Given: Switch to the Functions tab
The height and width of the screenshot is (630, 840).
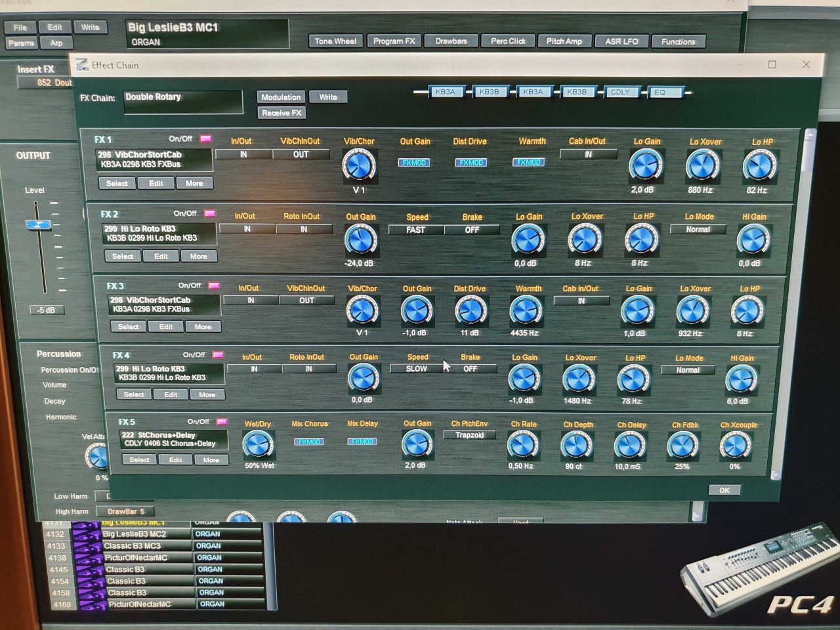Looking at the screenshot, I should (x=678, y=41).
